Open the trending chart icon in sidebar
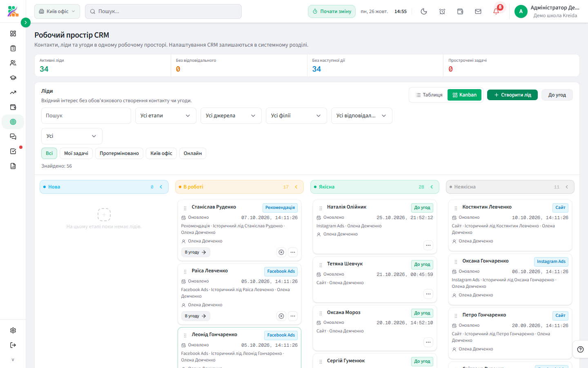 13,92
